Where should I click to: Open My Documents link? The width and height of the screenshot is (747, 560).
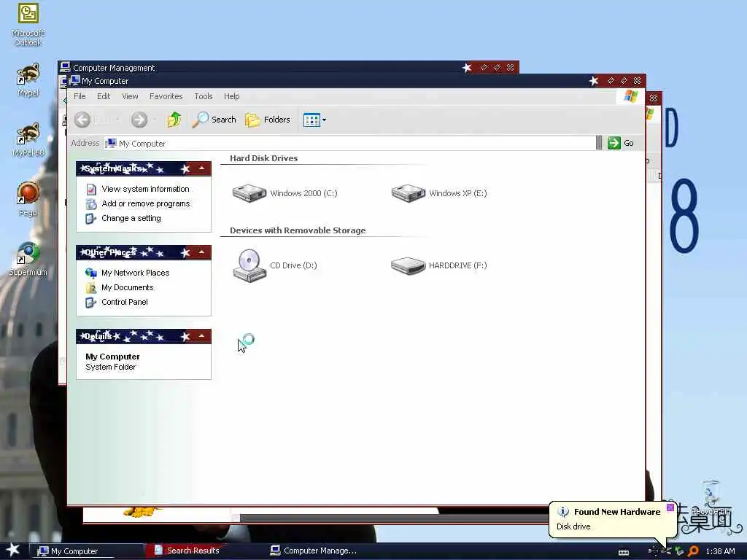click(x=127, y=287)
